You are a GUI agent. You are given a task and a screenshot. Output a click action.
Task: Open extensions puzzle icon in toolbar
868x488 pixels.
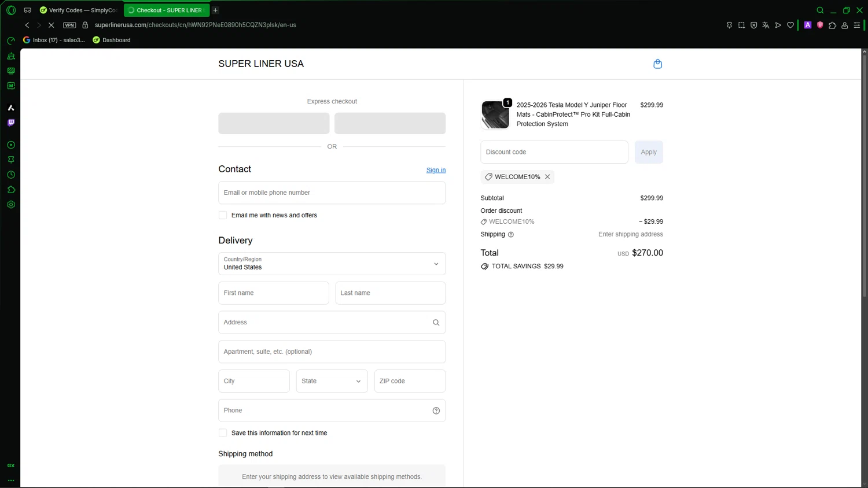pos(832,25)
